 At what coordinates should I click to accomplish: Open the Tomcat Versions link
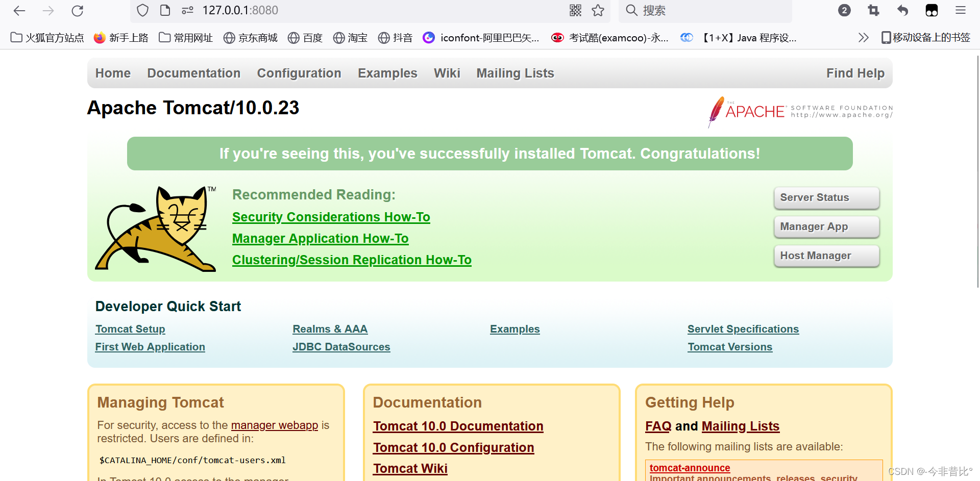point(730,347)
